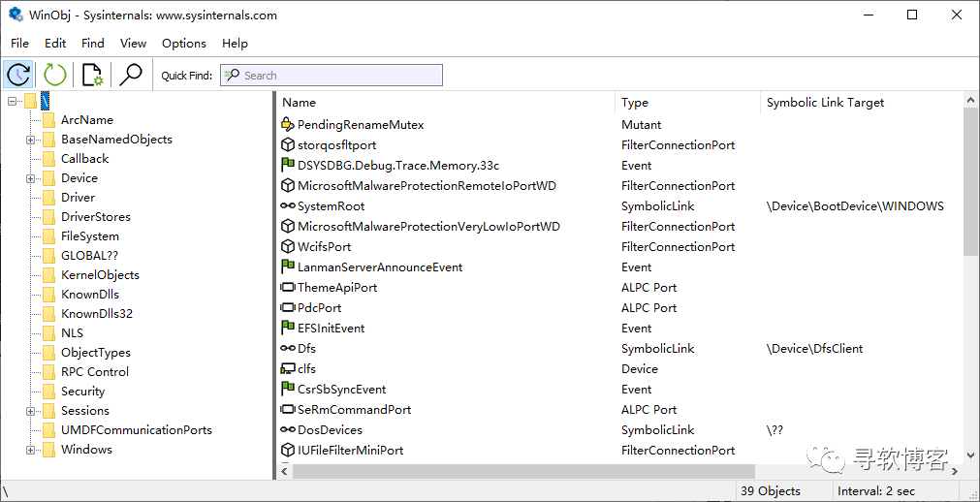Select the KnownDlls32 tree folder
This screenshot has height=502, width=980.
pyautogui.click(x=97, y=314)
